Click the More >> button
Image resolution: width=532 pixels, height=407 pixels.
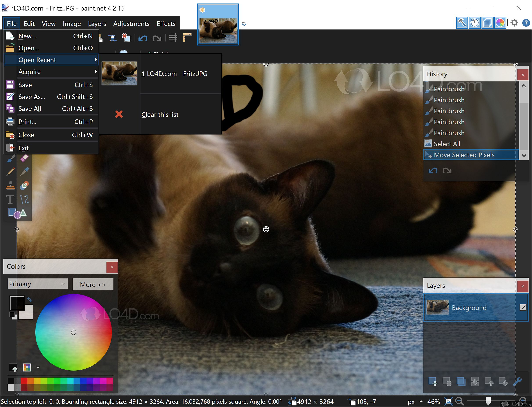pyautogui.click(x=93, y=285)
